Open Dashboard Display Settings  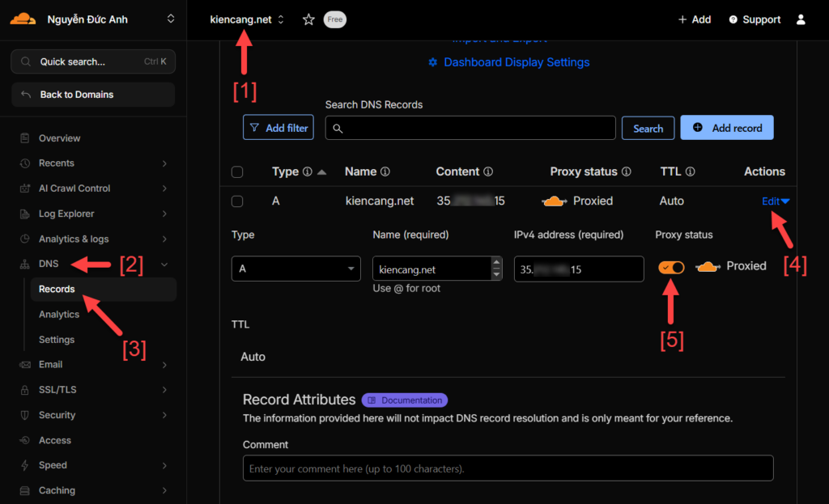(x=517, y=61)
